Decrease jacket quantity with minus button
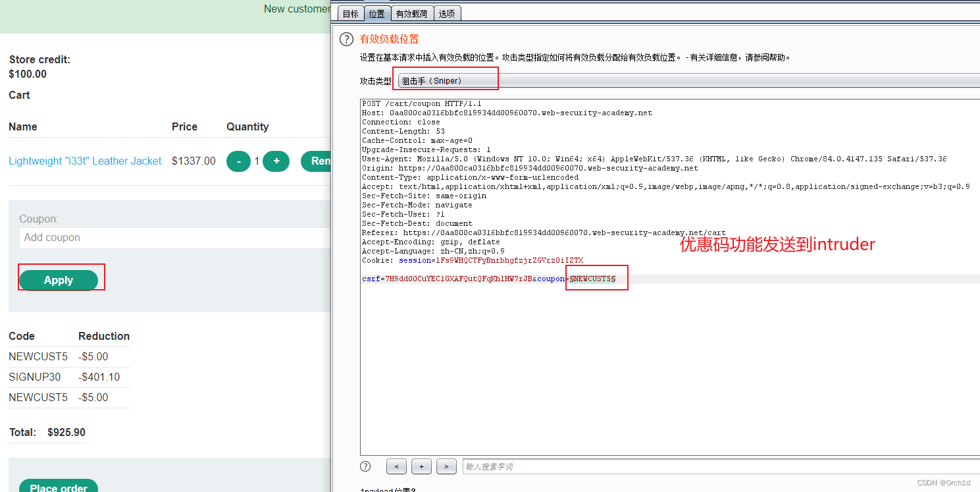This screenshot has height=492, width=980. pyautogui.click(x=238, y=161)
